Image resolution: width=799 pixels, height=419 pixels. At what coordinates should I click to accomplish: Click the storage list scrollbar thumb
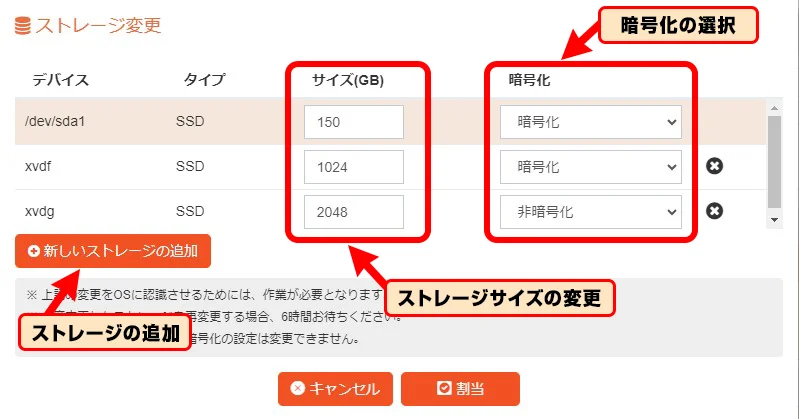(775, 162)
